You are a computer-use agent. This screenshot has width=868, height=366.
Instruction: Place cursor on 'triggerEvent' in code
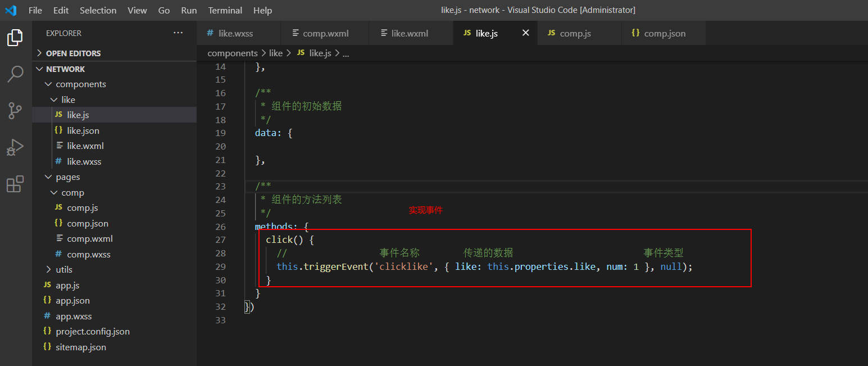click(x=335, y=266)
